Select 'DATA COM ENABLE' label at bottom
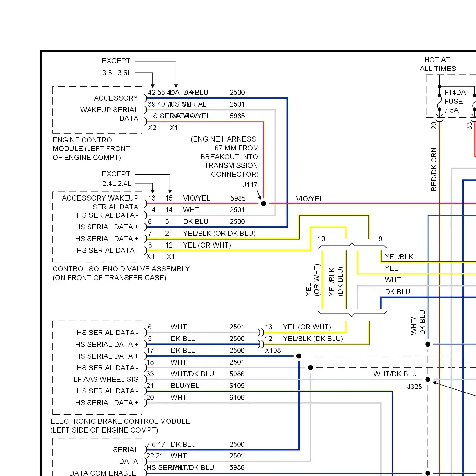The height and width of the screenshot is (476, 476). click(x=103, y=473)
